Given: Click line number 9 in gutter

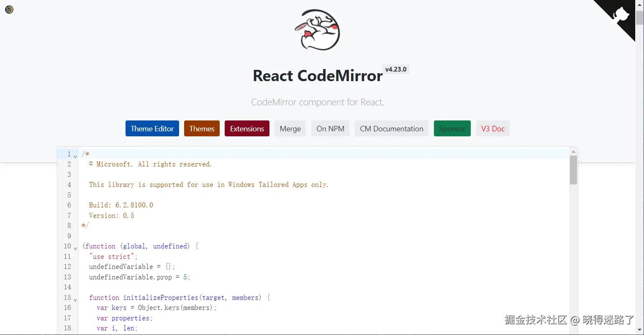Looking at the screenshot, I should (69, 236).
